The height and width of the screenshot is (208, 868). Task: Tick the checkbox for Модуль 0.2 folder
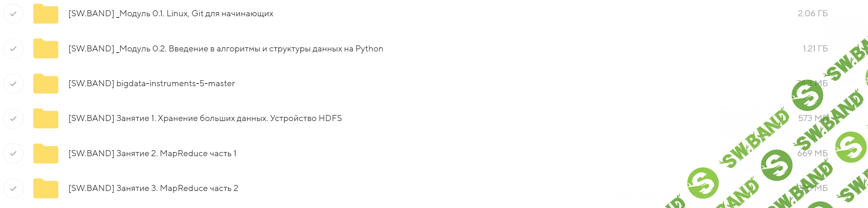tap(13, 49)
